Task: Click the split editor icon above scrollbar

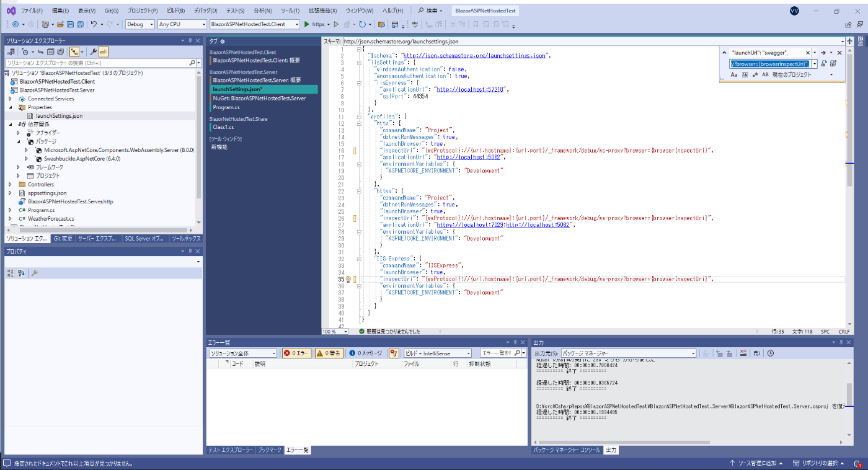Action: 849,41
